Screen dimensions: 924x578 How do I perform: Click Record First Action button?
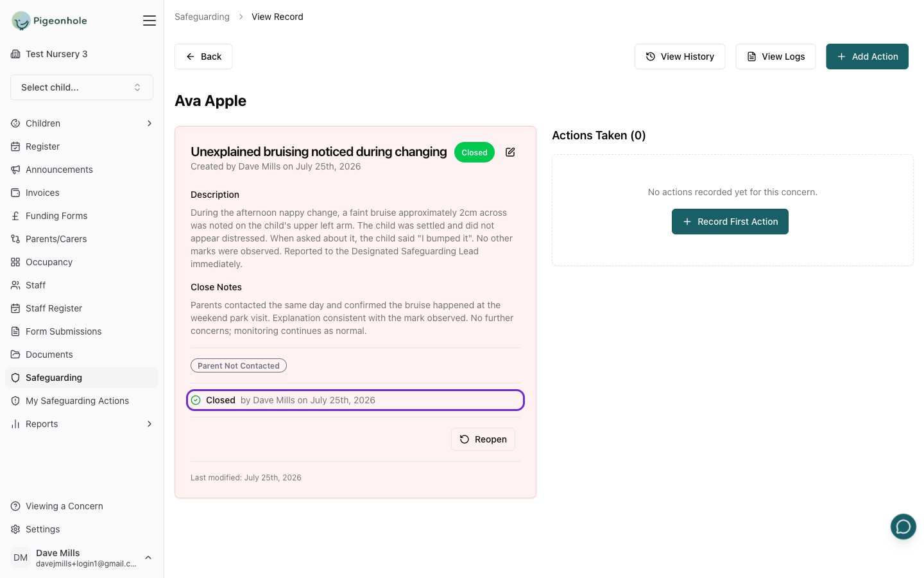(730, 222)
